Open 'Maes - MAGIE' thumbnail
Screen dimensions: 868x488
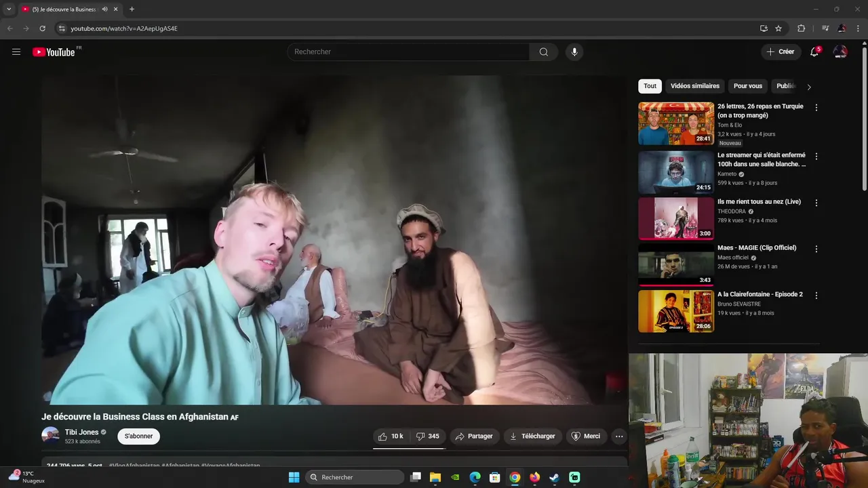(676, 265)
